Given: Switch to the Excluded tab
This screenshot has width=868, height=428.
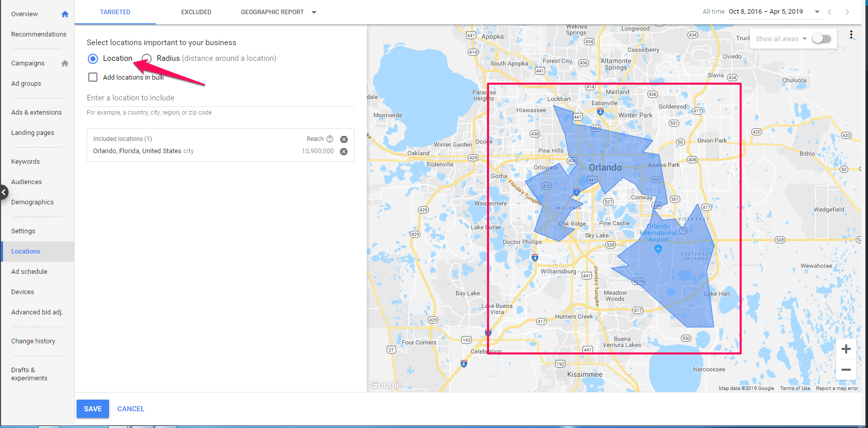Looking at the screenshot, I should 196,12.
